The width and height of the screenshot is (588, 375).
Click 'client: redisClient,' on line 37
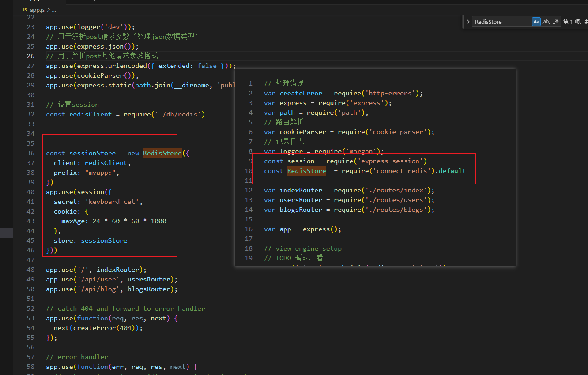pyautogui.click(x=92, y=163)
